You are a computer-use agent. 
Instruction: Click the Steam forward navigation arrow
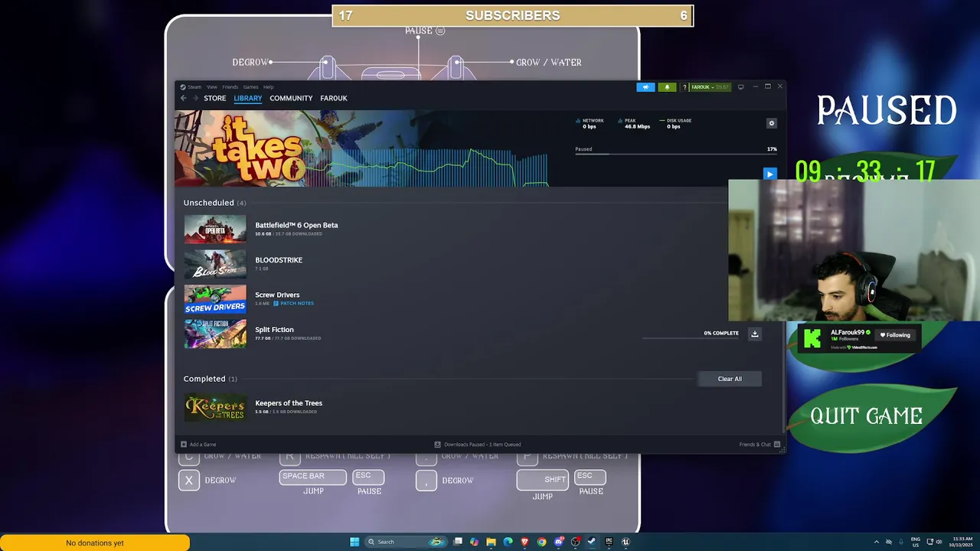tap(195, 98)
